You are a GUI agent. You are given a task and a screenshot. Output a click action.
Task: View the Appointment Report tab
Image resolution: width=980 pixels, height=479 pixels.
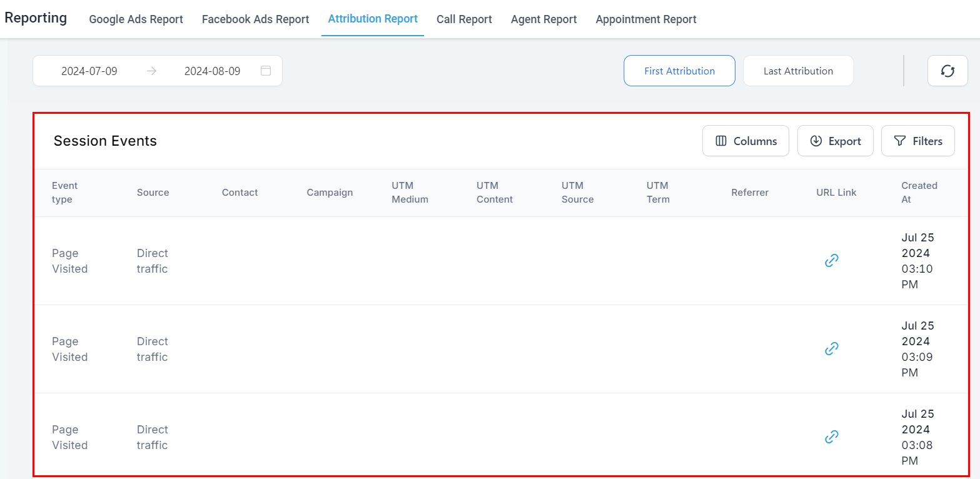click(x=646, y=19)
